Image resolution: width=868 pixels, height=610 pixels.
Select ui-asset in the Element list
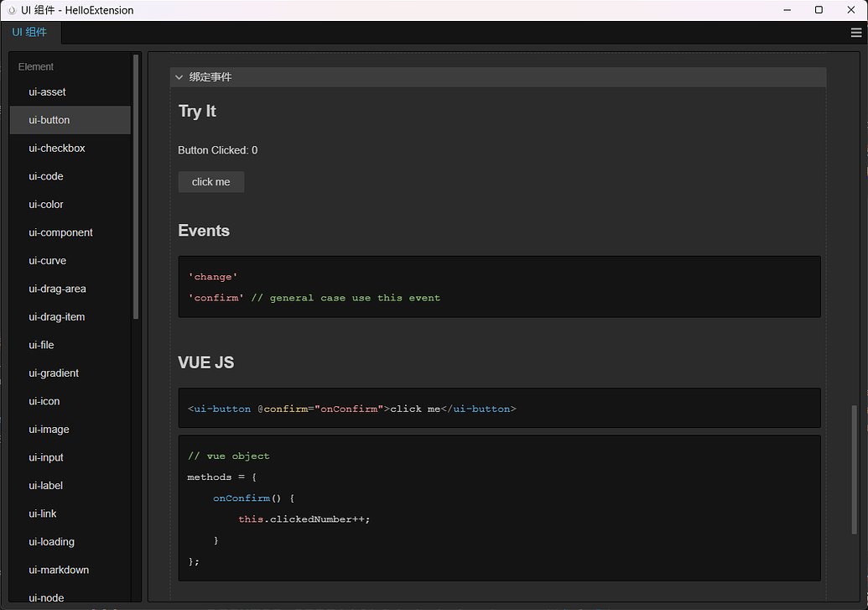click(47, 92)
